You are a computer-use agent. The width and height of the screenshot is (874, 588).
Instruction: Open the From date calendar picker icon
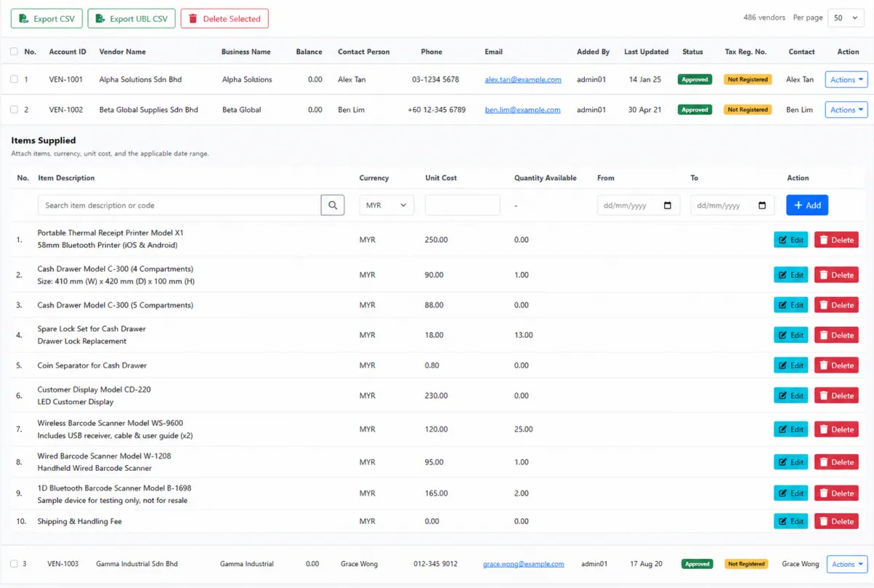668,206
